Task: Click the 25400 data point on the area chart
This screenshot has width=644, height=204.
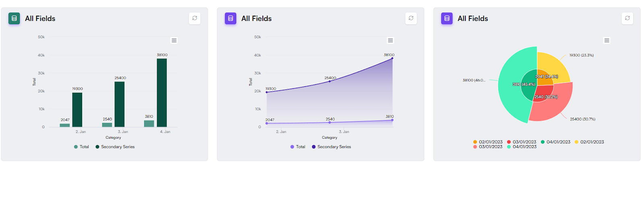Action: click(x=330, y=81)
